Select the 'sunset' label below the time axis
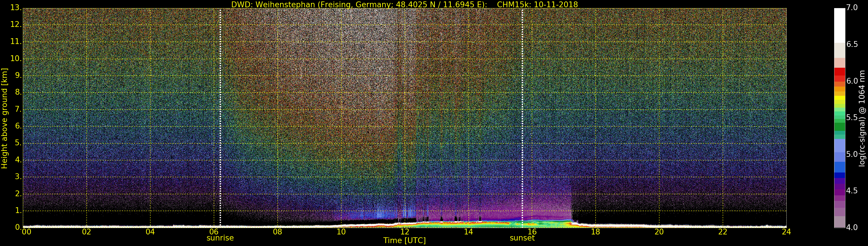 522,238
